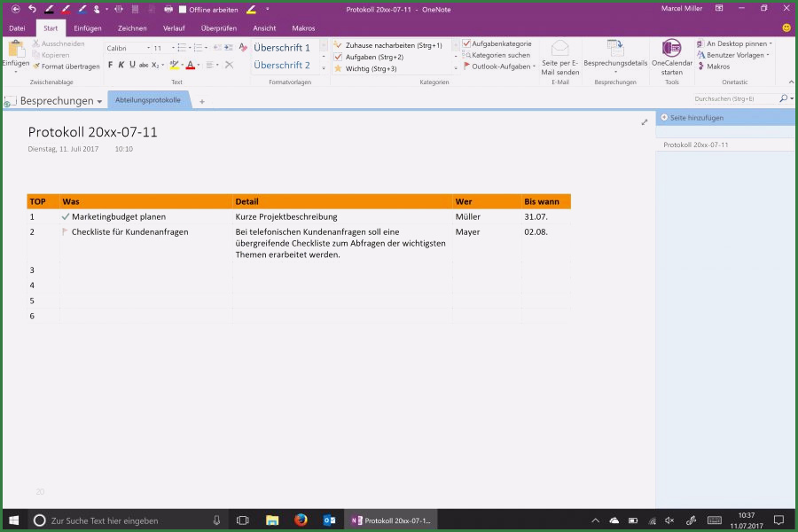Screen dimensions: 798x532
Task: Toggle bold formatting
Action: tap(110, 64)
